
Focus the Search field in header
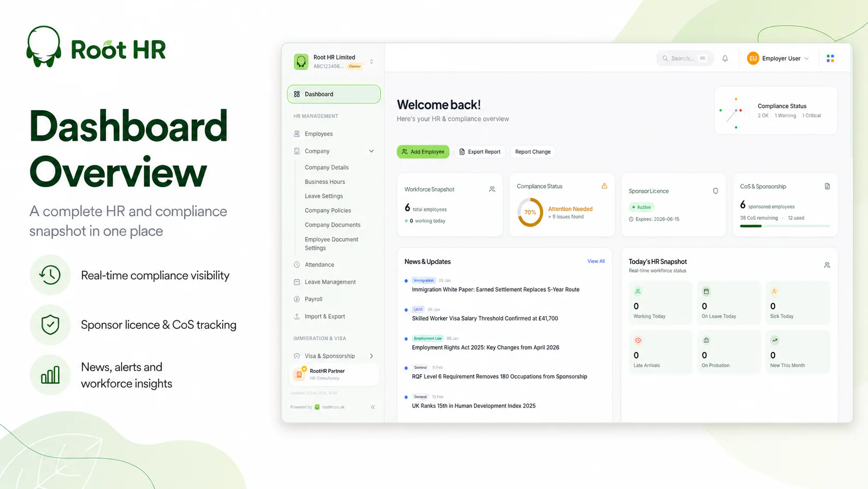pos(685,59)
